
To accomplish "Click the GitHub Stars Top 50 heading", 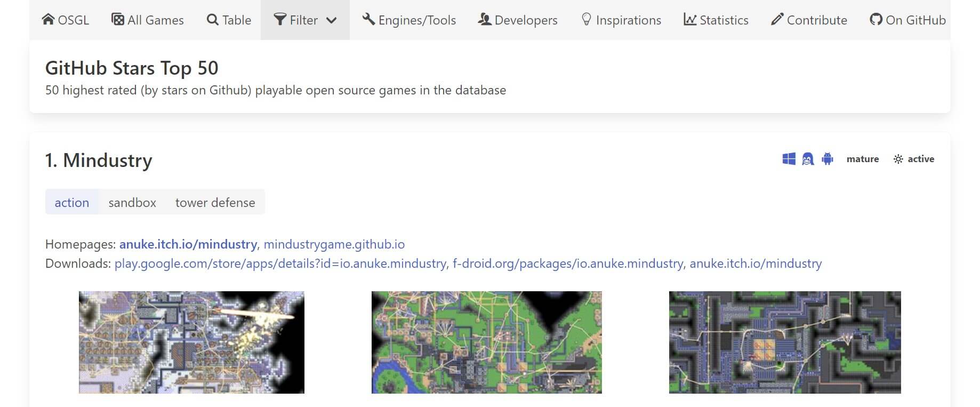I will [132, 68].
